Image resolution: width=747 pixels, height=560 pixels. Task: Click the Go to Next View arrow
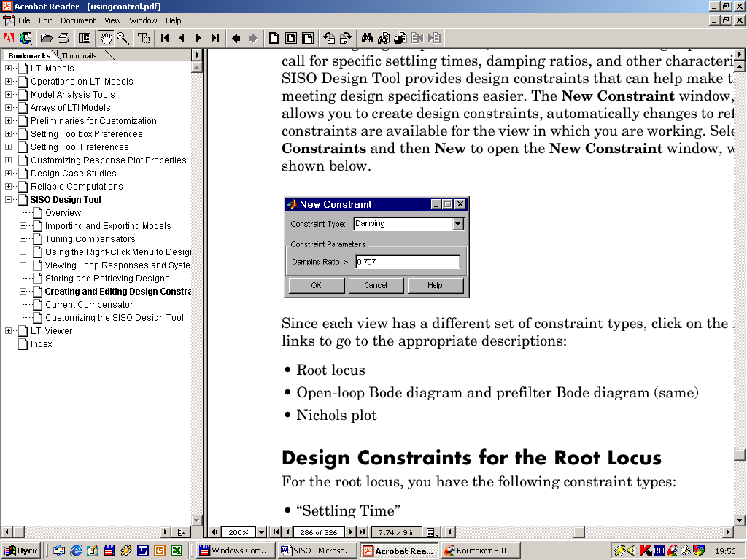click(x=253, y=38)
